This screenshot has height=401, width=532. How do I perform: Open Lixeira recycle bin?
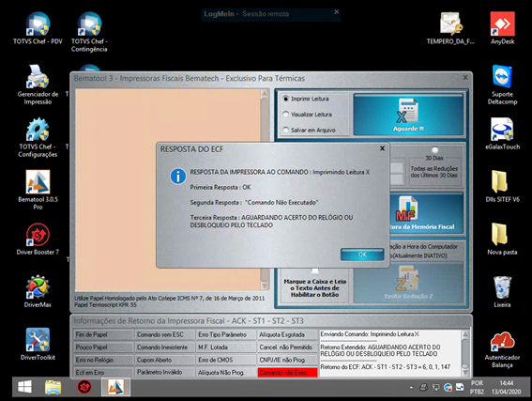(x=502, y=292)
